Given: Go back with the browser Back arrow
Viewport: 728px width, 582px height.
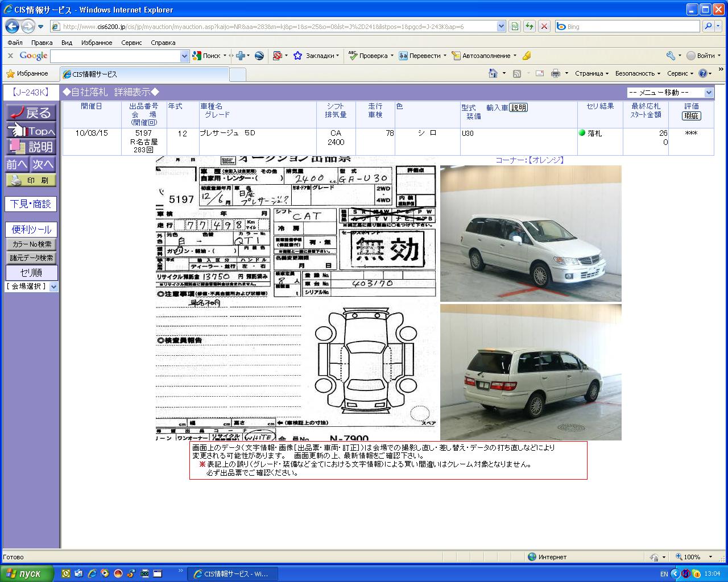Looking at the screenshot, I should tap(12, 26).
